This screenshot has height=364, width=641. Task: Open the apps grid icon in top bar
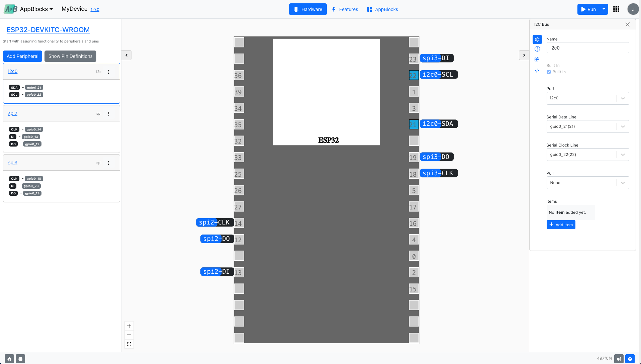coord(616,9)
